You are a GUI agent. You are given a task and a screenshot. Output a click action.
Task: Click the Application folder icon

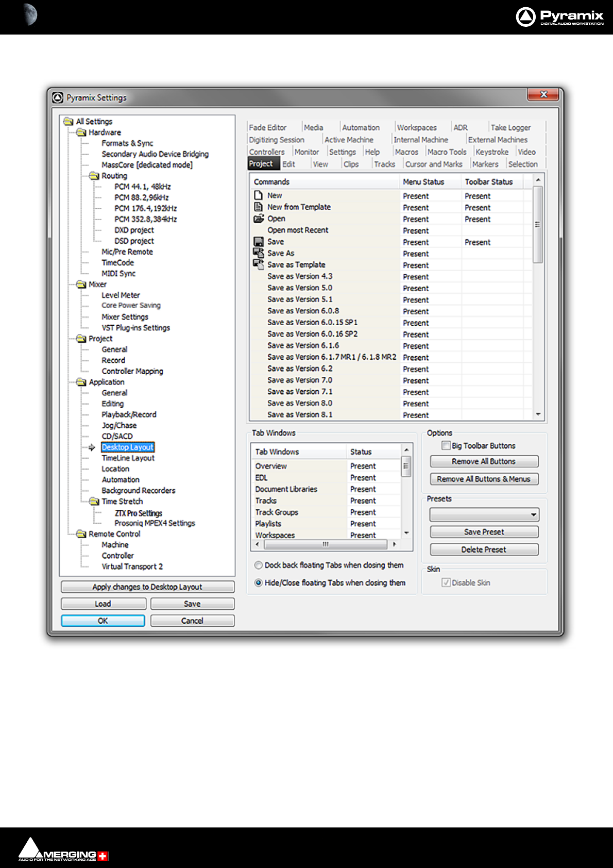[x=81, y=382]
